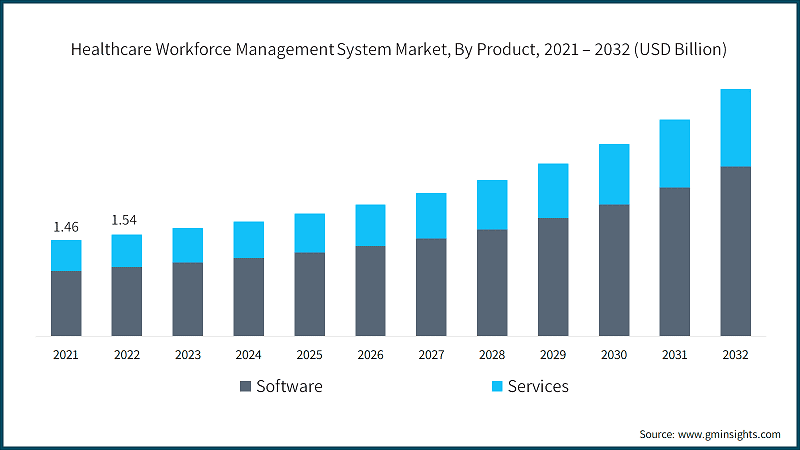Select the 2023 Software bar segment
Screen dimensions: 800x450
point(188,299)
